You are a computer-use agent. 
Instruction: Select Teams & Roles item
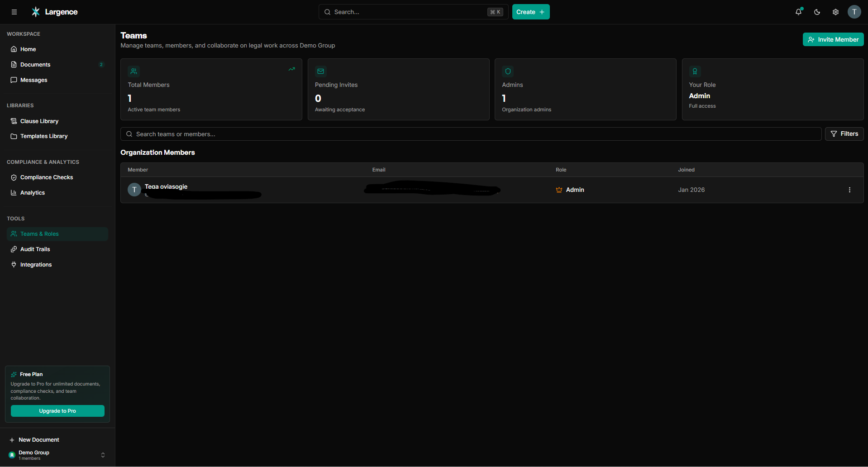point(57,234)
